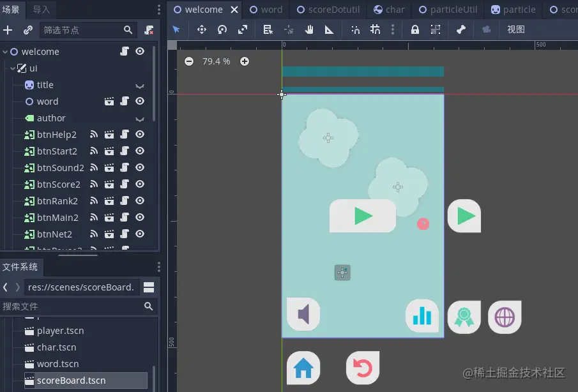
Task: Open script attached to word node
Action: tap(125, 101)
